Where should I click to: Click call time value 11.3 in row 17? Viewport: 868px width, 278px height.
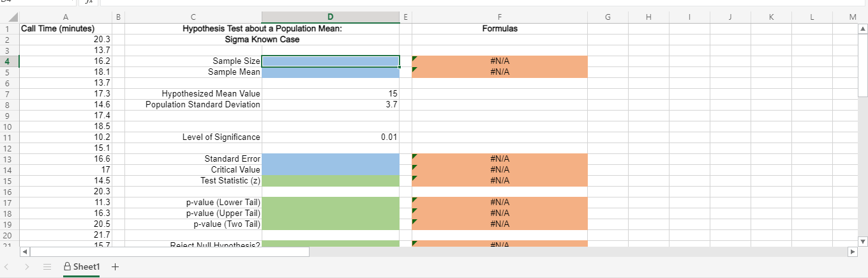coord(66,203)
